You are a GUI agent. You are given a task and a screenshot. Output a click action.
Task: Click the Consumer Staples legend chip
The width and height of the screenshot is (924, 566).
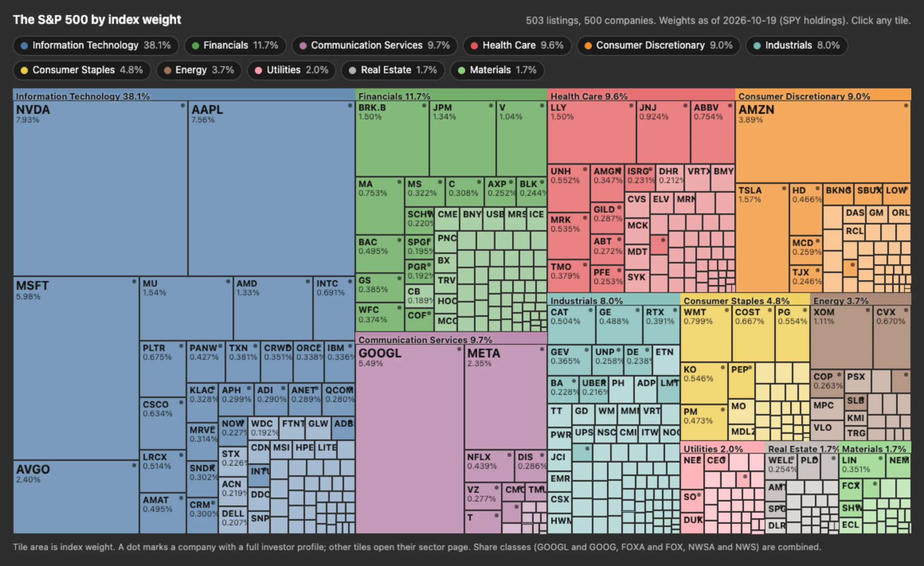click(x=82, y=70)
